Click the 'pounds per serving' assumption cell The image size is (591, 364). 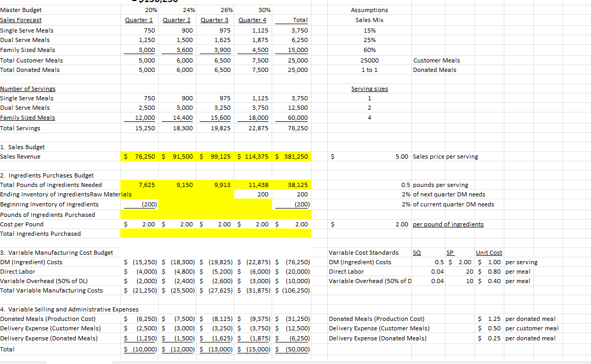pyautogui.click(x=440, y=185)
